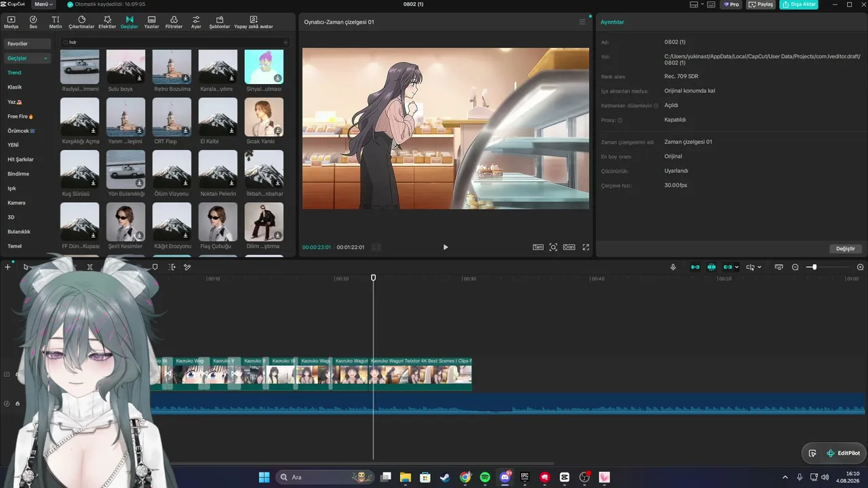This screenshot has width=868, height=488.
Task: Open the Windows Start menu
Action: click(x=264, y=477)
